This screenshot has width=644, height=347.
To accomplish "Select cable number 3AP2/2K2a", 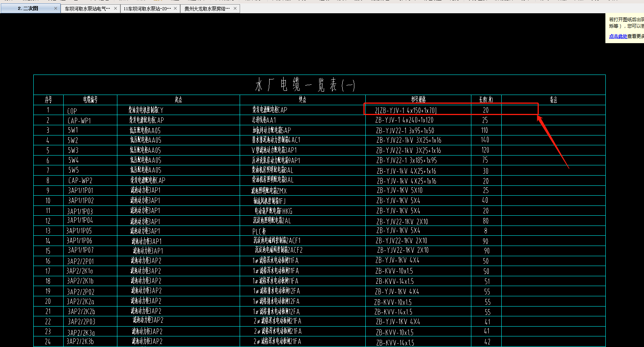I will coord(80,302).
